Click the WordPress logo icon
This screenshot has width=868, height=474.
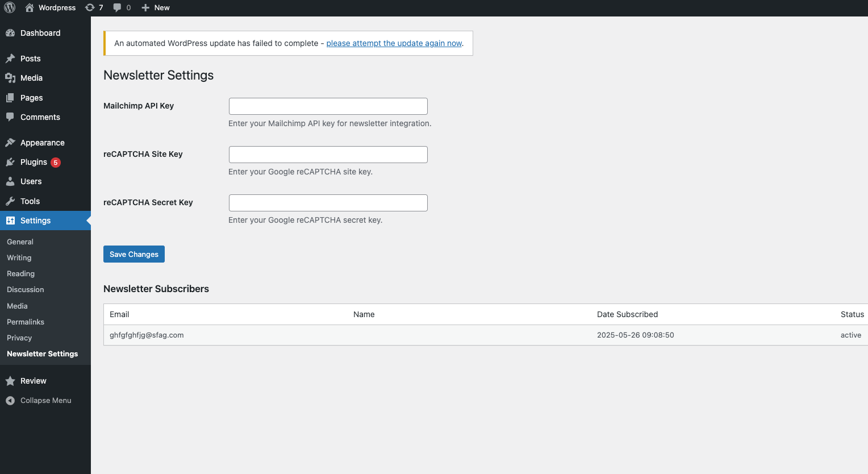click(10, 7)
